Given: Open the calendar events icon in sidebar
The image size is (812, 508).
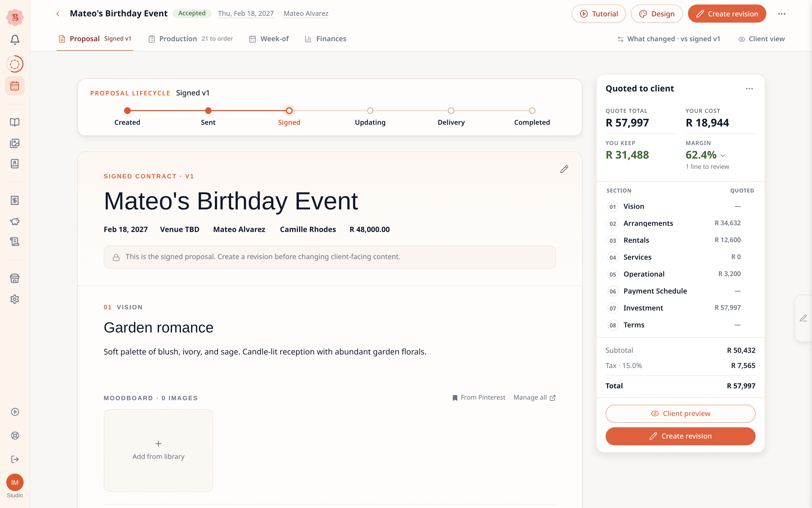Looking at the screenshot, I should pos(15,86).
